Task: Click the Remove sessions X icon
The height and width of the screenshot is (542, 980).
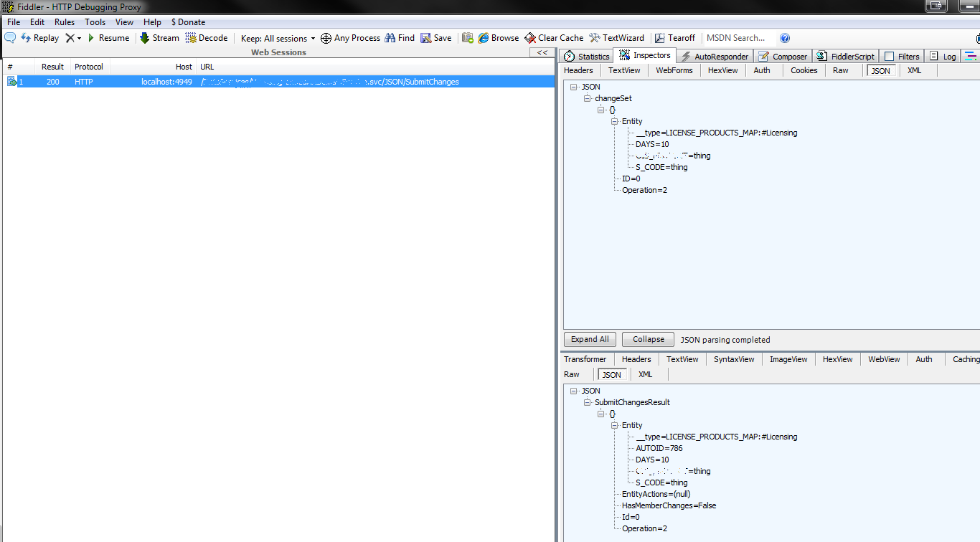Action: 70,38
